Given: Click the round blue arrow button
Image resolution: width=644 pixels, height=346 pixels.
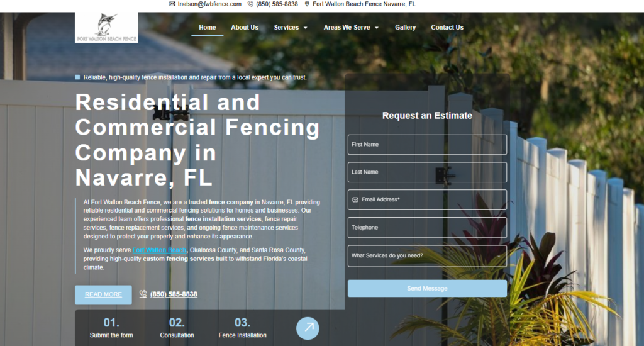Looking at the screenshot, I should tap(308, 328).
